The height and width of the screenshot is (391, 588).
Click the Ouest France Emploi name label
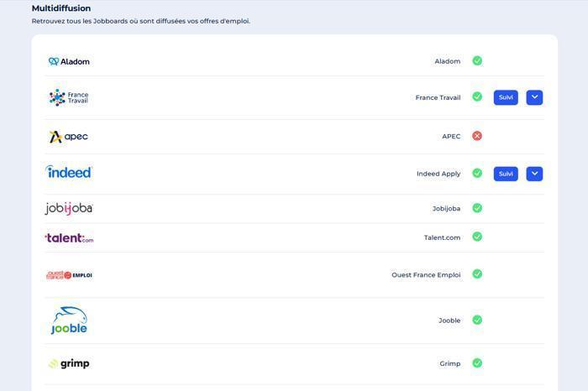click(426, 275)
